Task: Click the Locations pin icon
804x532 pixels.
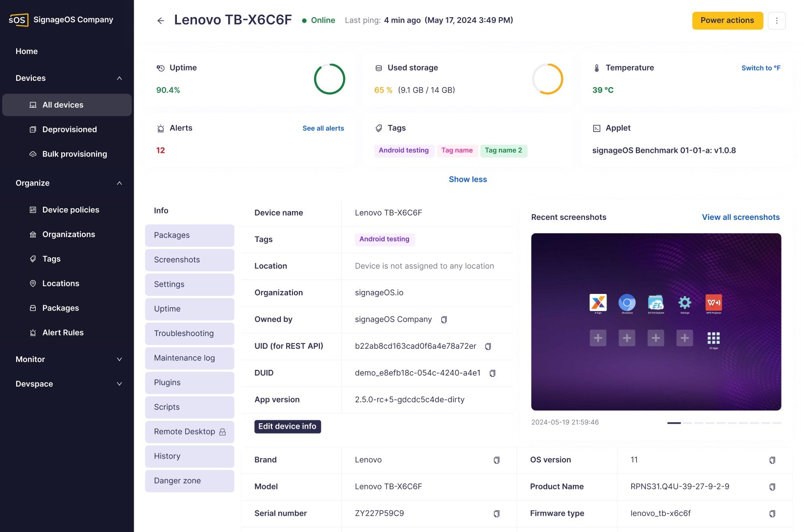Action: [33, 283]
